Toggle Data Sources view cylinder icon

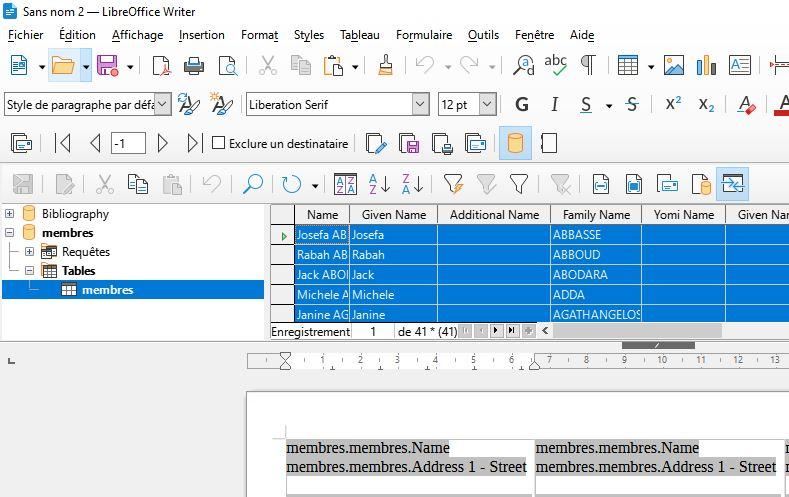(515, 143)
